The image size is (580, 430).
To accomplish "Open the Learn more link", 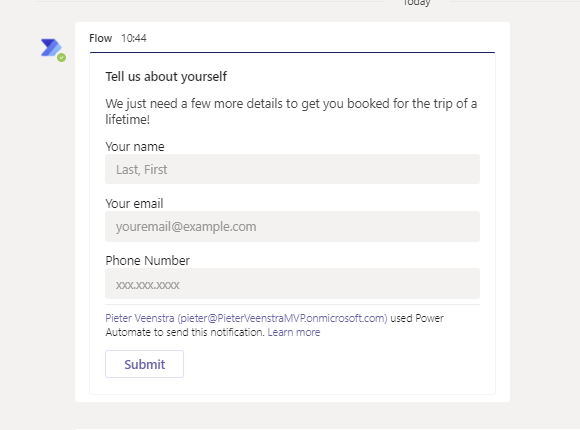I will click(294, 332).
